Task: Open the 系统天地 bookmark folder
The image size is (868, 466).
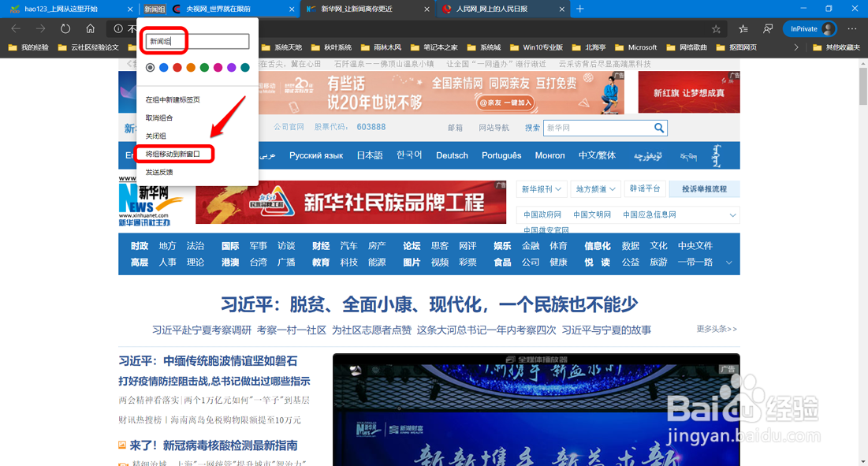Action: 281,47
